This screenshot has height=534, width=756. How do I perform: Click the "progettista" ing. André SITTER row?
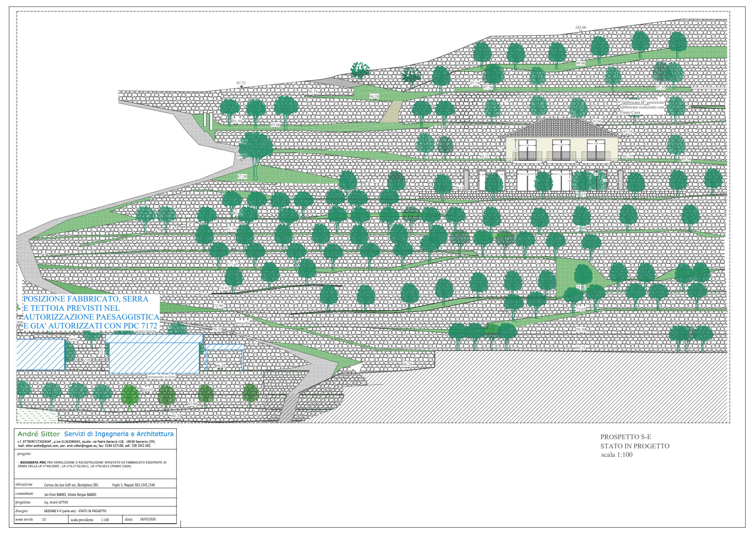(x=95, y=502)
